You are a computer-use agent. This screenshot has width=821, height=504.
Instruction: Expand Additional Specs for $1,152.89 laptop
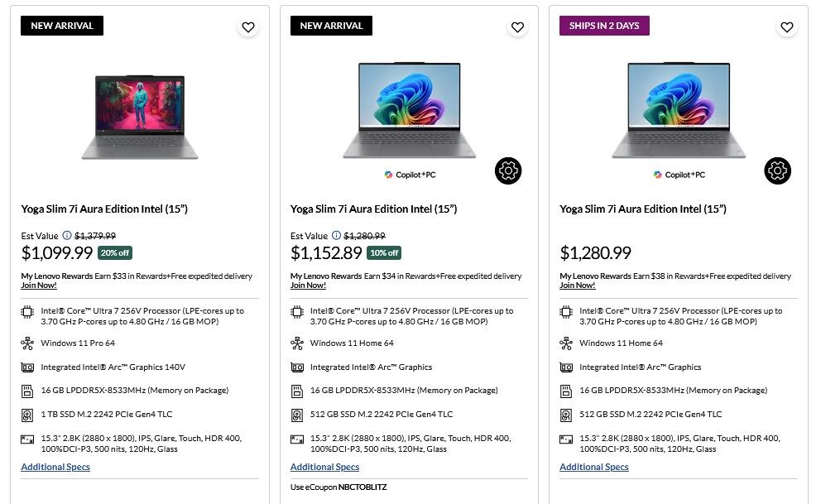(324, 467)
